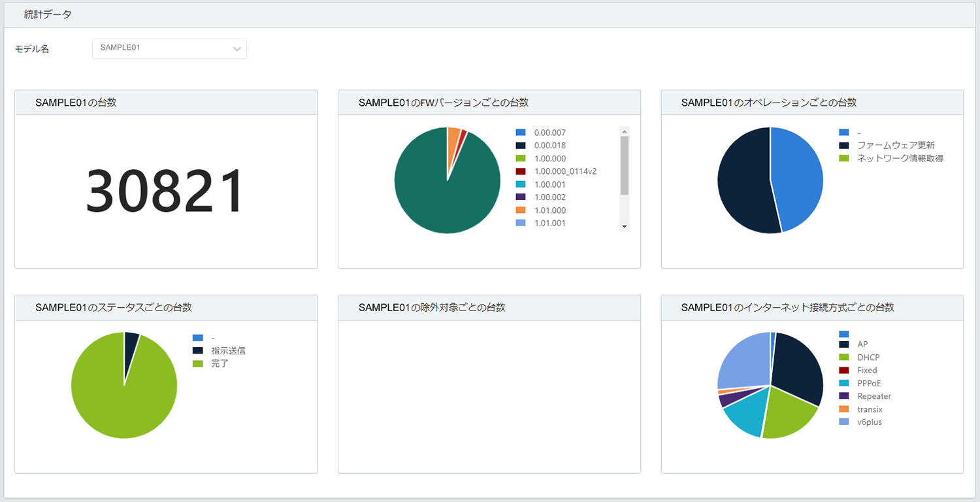Toggle 1.00.000_0114v2 legend label
Viewport: 980px width, 502px height.
click(565, 171)
